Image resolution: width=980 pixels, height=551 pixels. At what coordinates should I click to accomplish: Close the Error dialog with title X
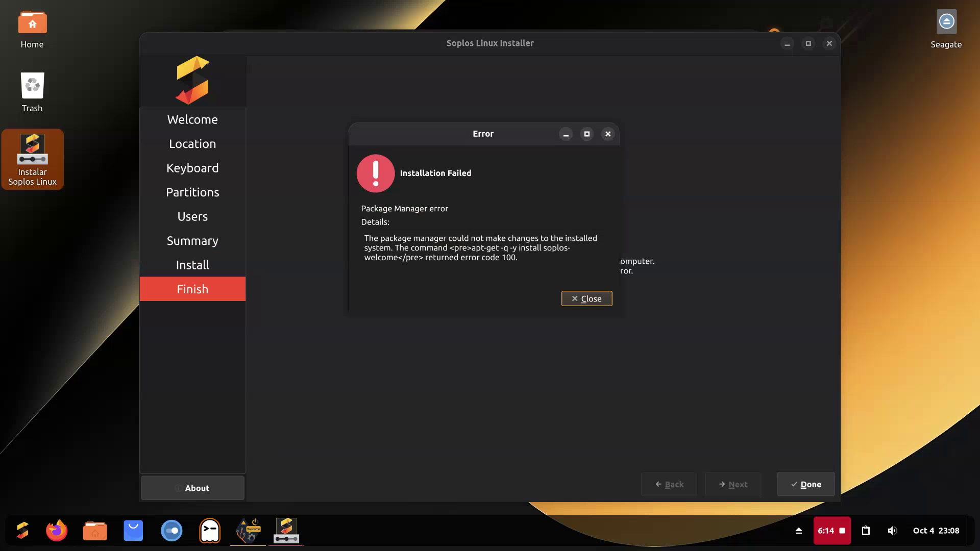(x=607, y=134)
